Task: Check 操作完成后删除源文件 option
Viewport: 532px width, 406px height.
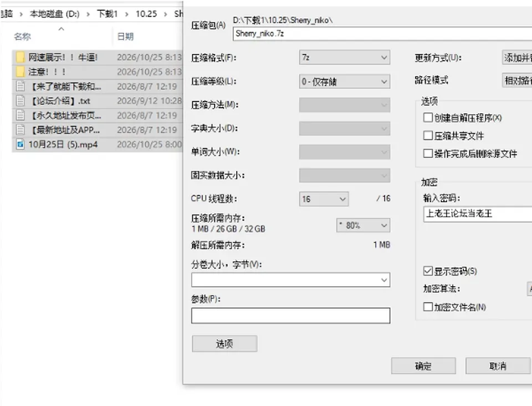Action: 428,154
